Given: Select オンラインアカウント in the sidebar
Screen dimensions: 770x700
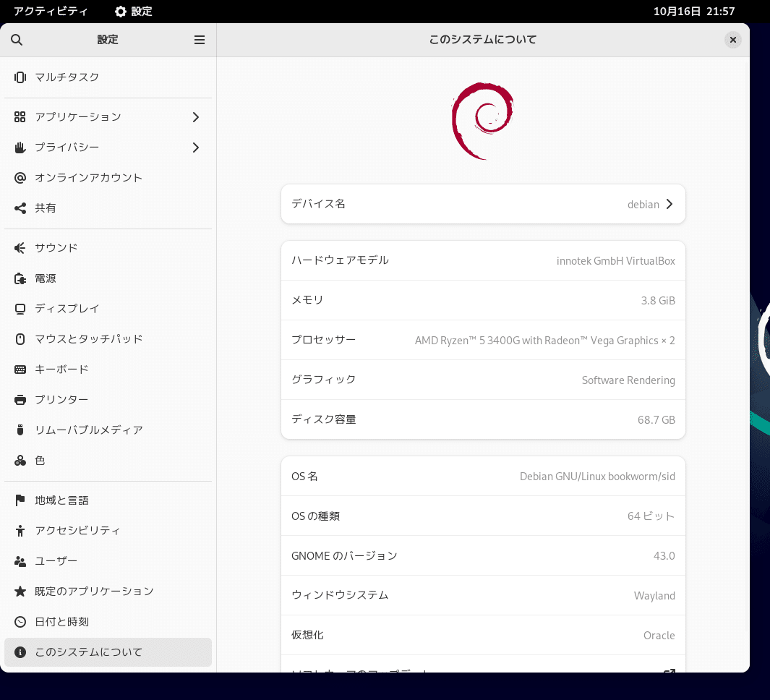Looking at the screenshot, I should (x=108, y=178).
